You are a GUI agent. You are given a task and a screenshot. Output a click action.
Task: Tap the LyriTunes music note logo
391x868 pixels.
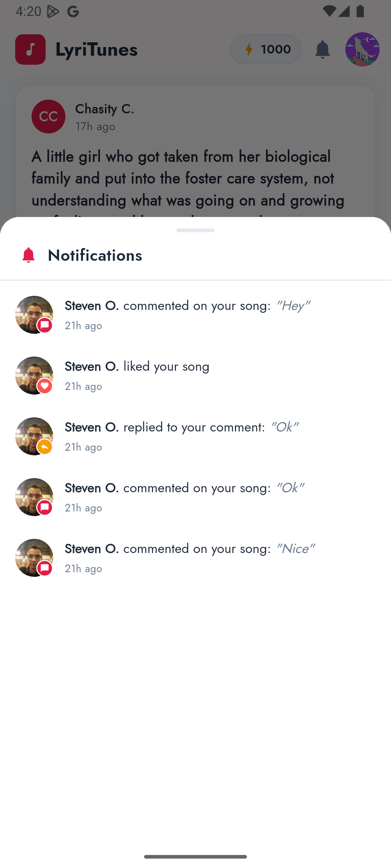point(30,50)
